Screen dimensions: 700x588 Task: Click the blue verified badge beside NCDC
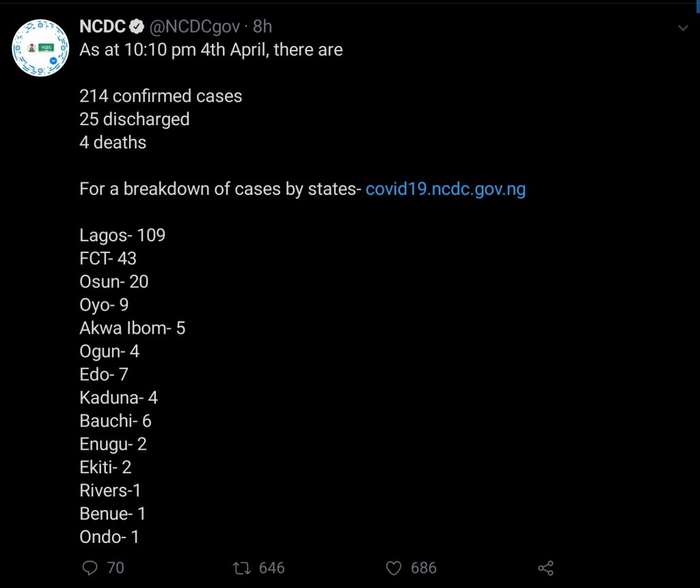137,27
